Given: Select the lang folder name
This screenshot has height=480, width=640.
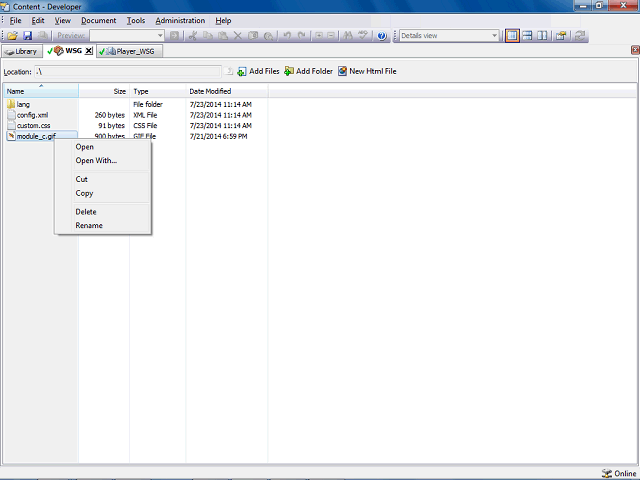Looking at the screenshot, I should tap(23, 104).
